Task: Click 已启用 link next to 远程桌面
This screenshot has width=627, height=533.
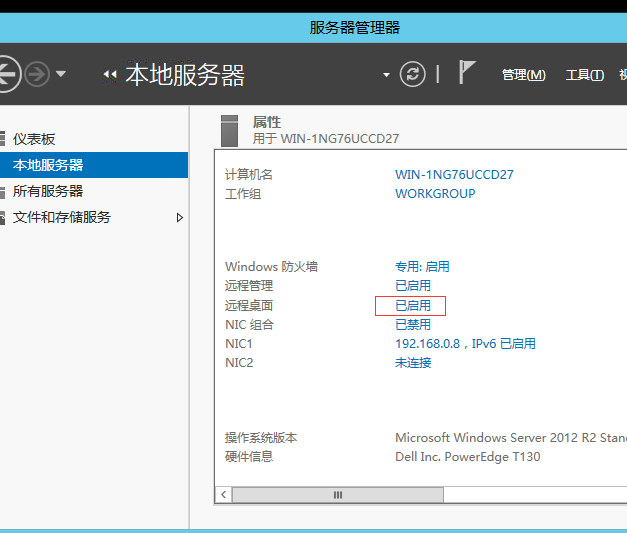Action: coord(413,305)
